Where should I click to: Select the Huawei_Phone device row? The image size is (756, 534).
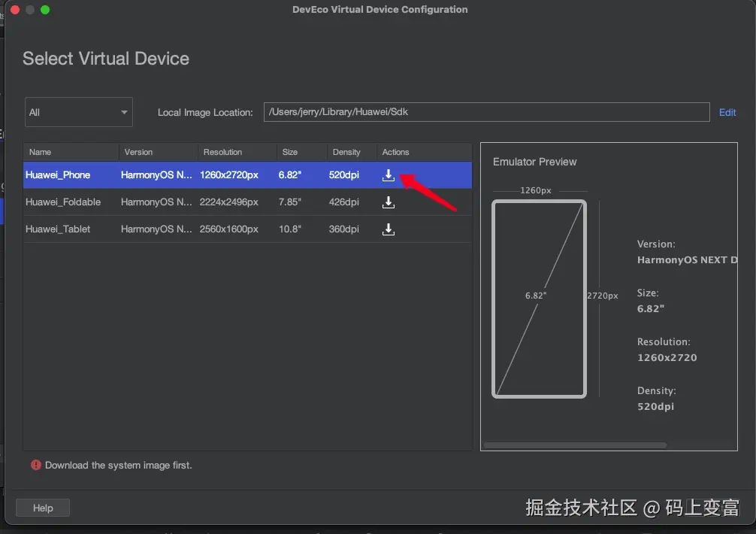[247, 175]
